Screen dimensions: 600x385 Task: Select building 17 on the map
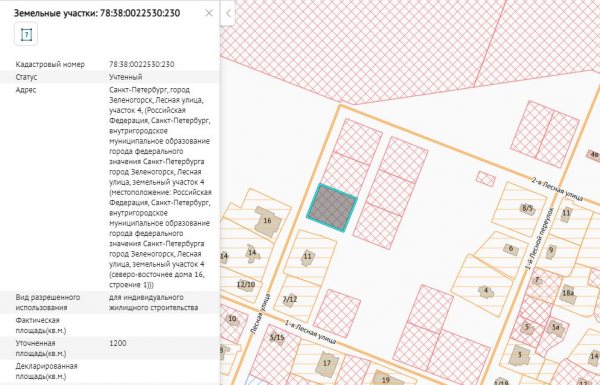(327, 363)
